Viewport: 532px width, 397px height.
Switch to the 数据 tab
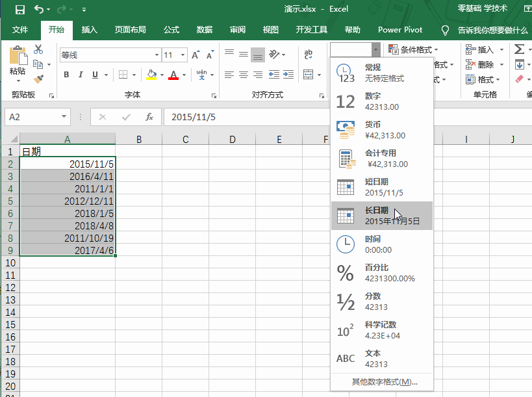click(205, 30)
